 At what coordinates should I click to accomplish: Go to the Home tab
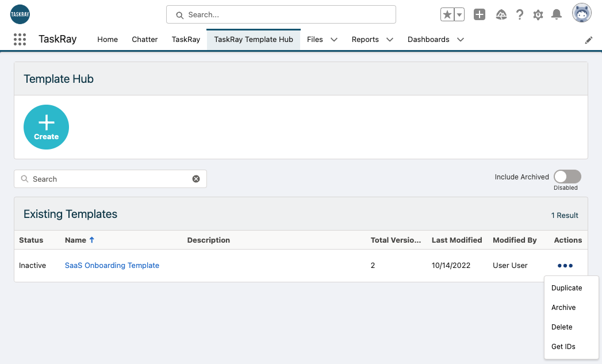coord(108,40)
